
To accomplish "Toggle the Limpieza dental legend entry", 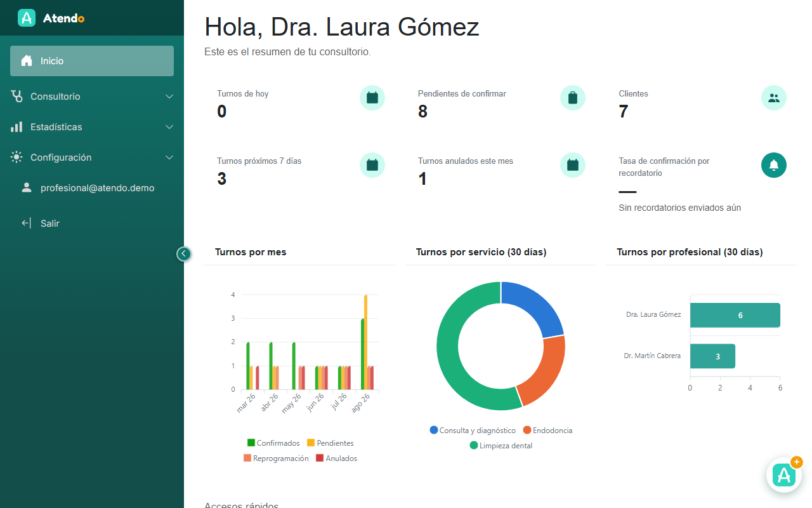I will click(x=501, y=446).
